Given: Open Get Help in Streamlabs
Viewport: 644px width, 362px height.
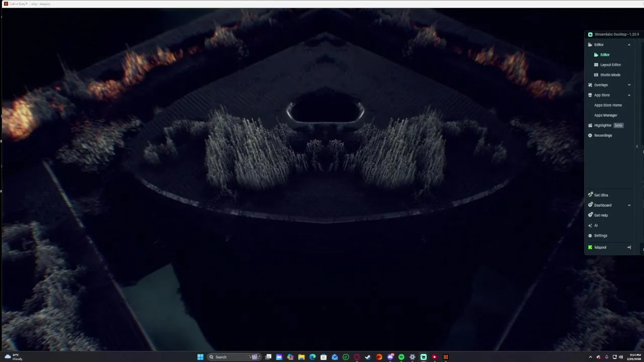Looking at the screenshot, I should [x=598, y=215].
